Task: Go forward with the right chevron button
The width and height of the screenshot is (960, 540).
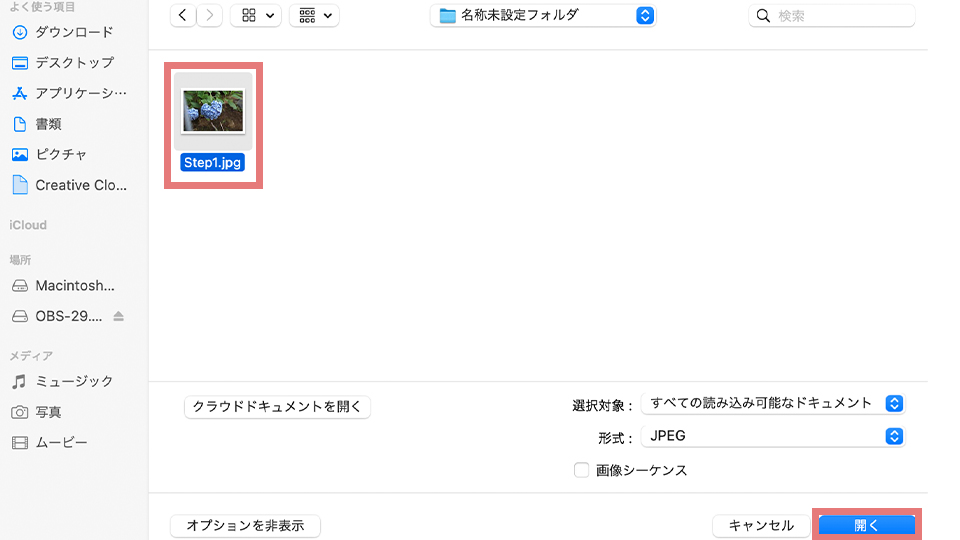Action: [x=209, y=15]
